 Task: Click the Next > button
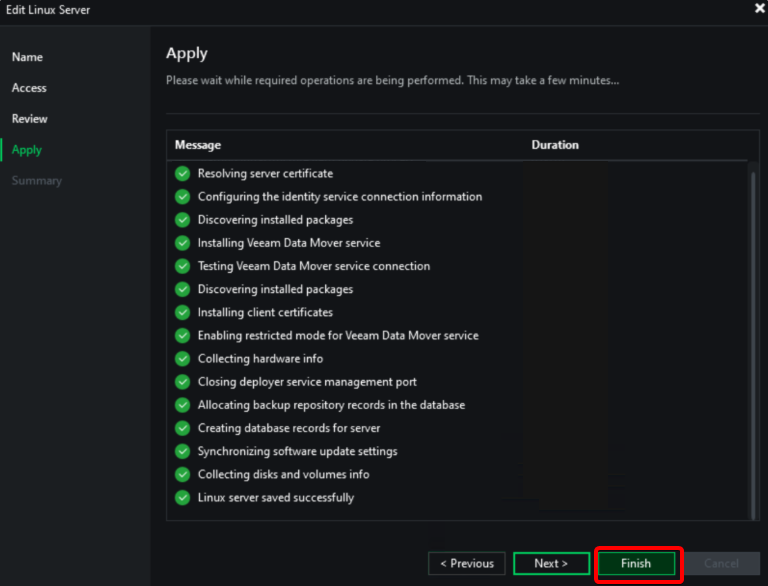pyautogui.click(x=551, y=564)
